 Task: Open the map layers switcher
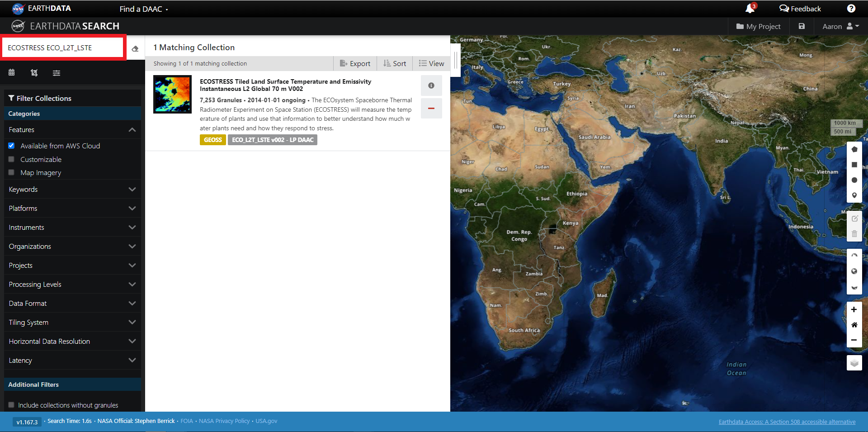click(x=854, y=363)
